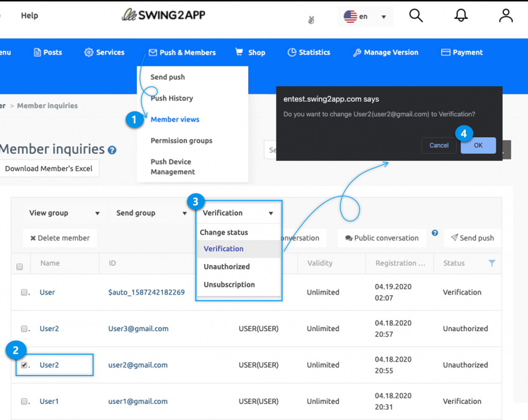Viewport: 528px width, 420px height.
Task: Expand the Send group dropdown
Action: point(150,213)
